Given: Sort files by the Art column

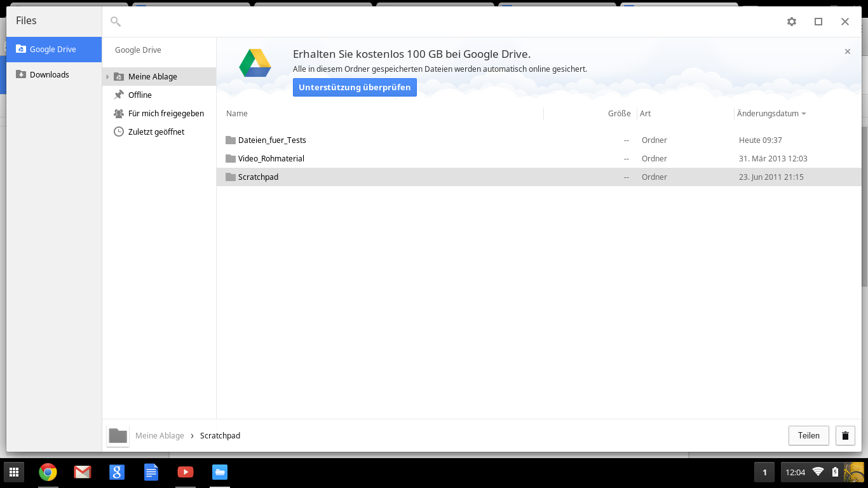Looking at the screenshot, I should tap(645, 114).
